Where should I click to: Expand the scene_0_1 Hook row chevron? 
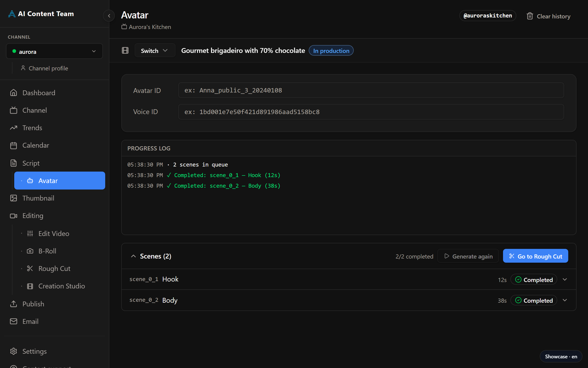pos(565,279)
